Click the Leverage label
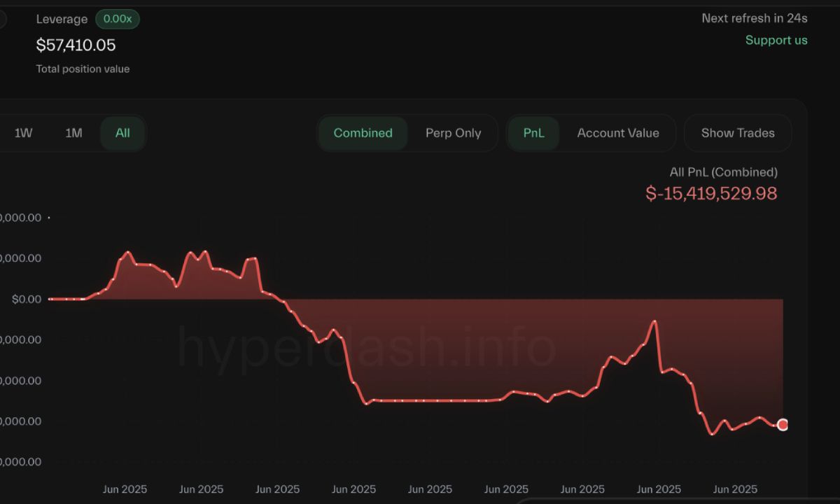 (62, 19)
